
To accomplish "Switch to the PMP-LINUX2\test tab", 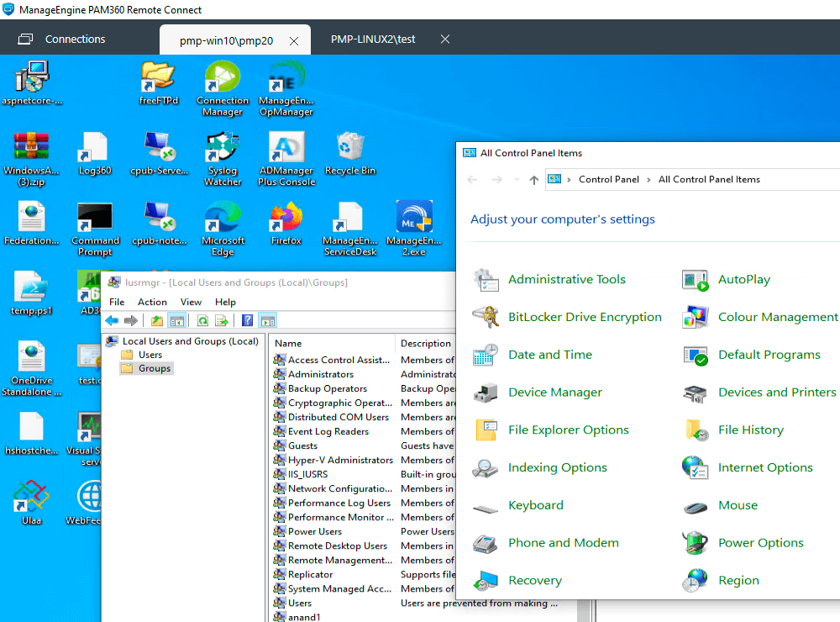I will 373,40.
